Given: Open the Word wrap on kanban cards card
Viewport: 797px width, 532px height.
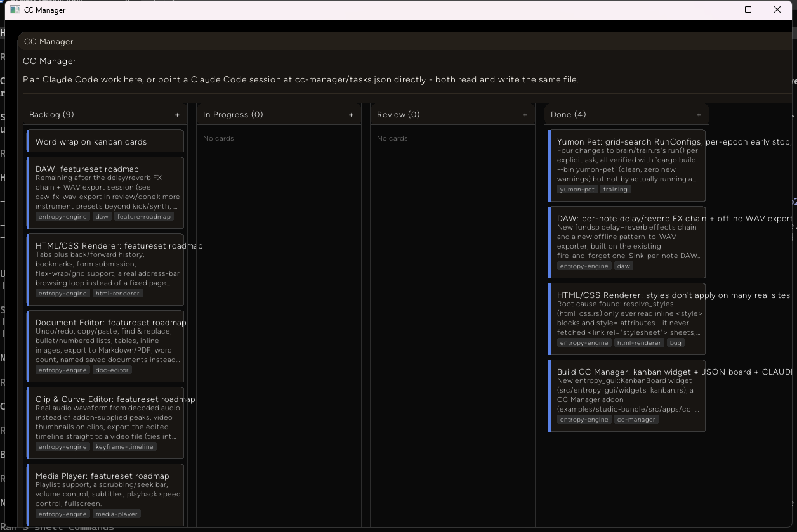Looking at the screenshot, I should [105, 141].
